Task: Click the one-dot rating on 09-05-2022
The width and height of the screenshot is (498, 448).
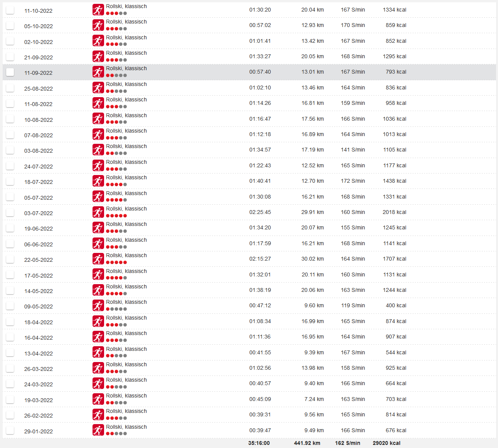Action: (116, 309)
